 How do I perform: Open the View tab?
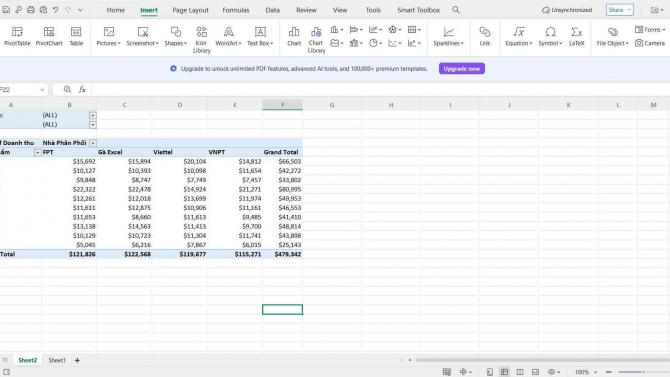pos(340,10)
